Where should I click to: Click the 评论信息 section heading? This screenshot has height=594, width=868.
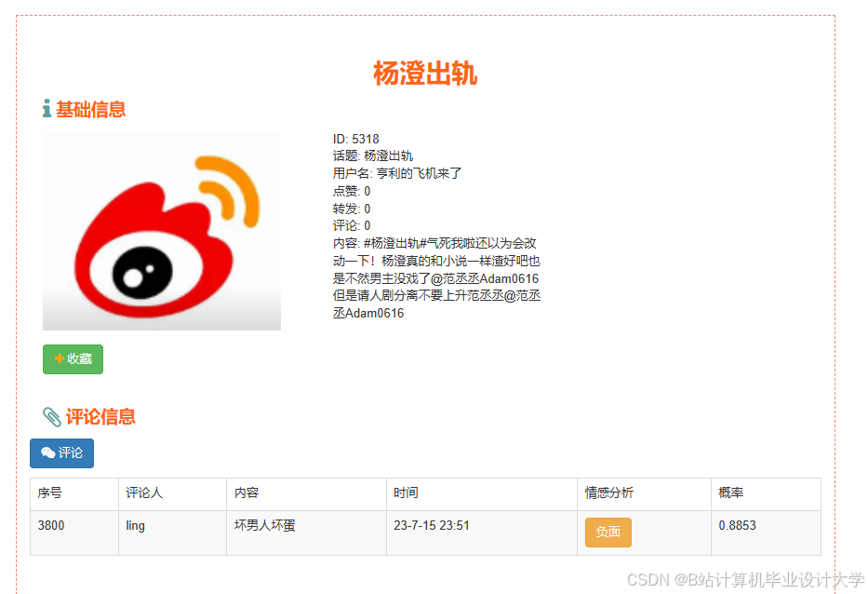100,417
